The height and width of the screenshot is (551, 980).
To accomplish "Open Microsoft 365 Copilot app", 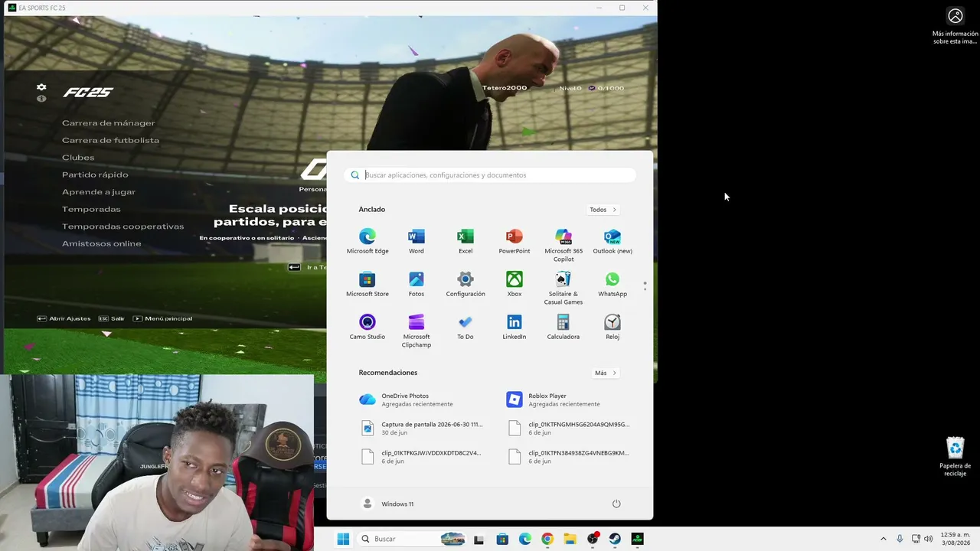I will click(x=563, y=246).
